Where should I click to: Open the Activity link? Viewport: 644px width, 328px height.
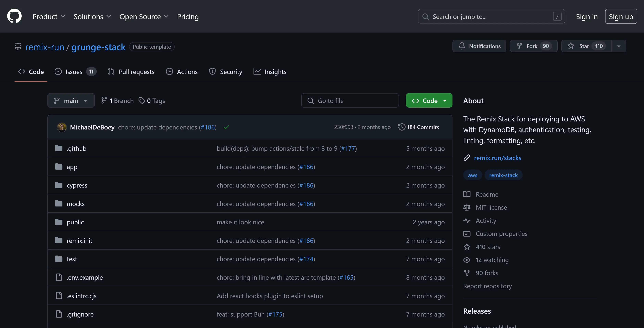pyautogui.click(x=480, y=220)
